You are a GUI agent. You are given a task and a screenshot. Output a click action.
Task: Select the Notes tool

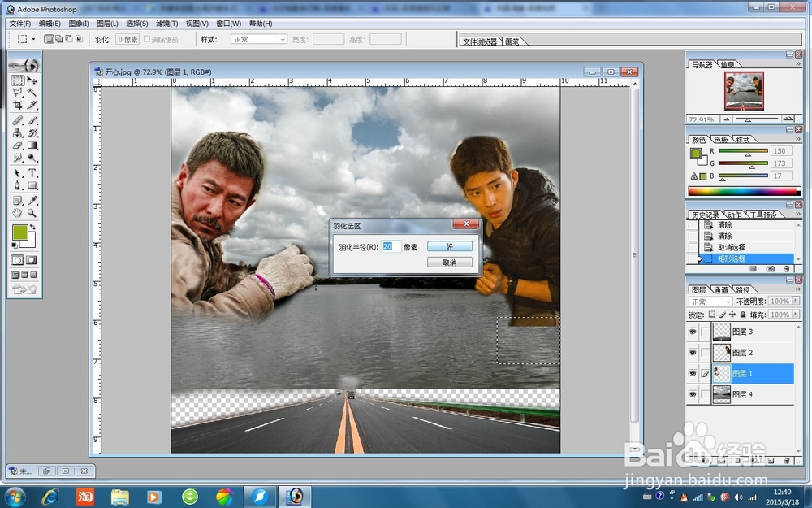(x=18, y=200)
